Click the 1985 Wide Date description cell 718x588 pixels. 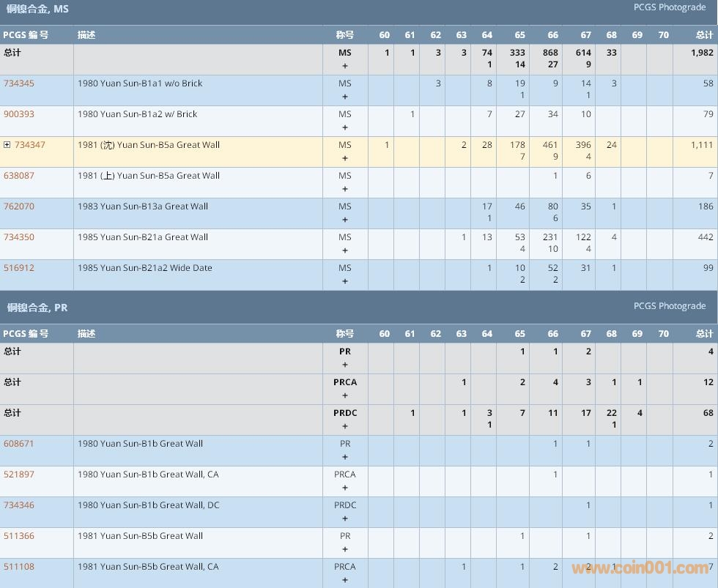coord(145,268)
